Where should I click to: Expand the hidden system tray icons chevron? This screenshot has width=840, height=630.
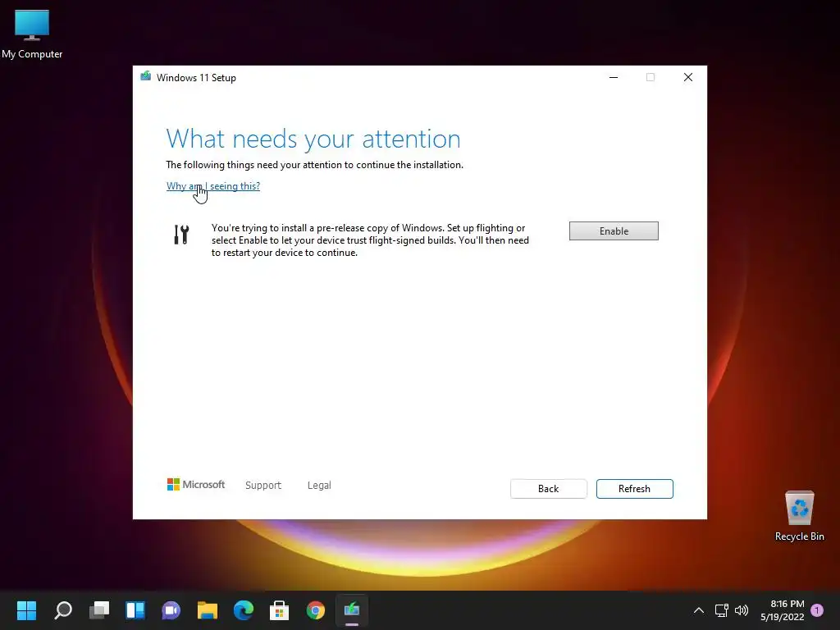(699, 610)
